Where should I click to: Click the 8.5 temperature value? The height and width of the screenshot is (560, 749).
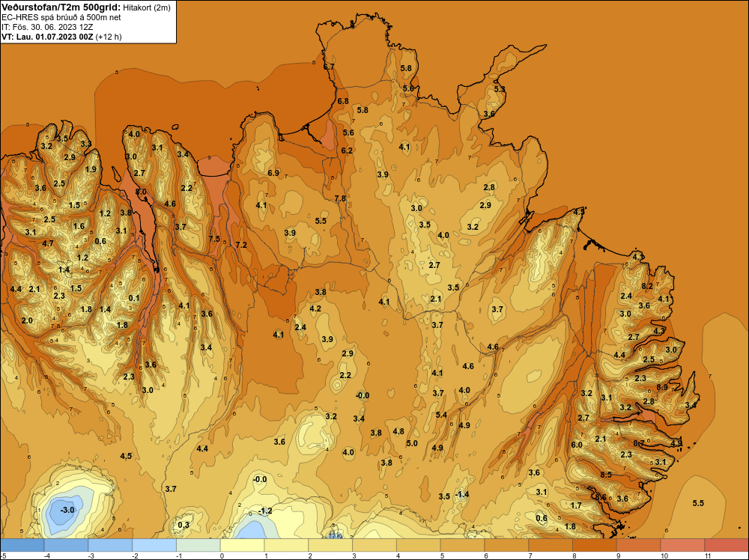point(606,475)
